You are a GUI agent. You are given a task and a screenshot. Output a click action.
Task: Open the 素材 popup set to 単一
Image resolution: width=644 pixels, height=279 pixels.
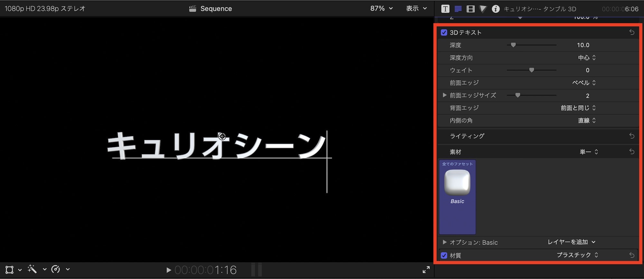point(589,152)
